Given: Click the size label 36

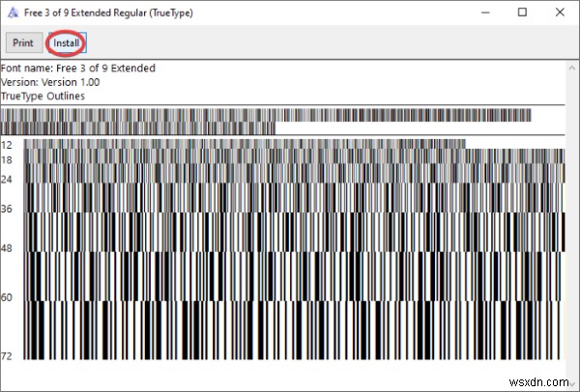Looking at the screenshot, I should [x=7, y=210].
